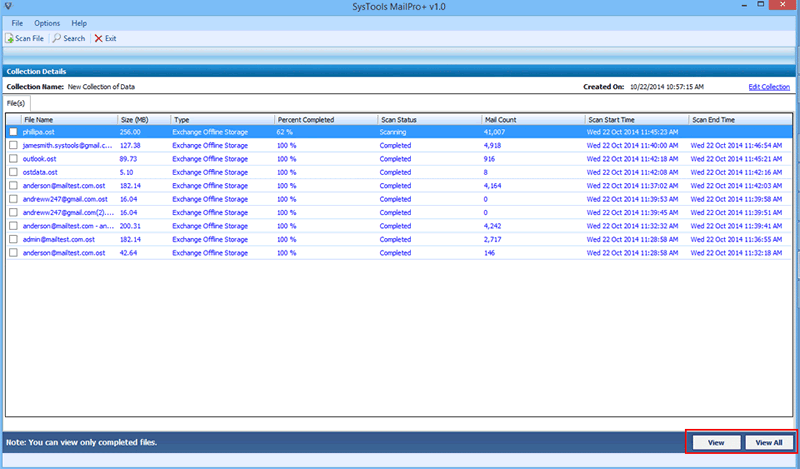The width and height of the screenshot is (800, 469).
Task: Click the 146 mail count cell
Action: point(489,253)
